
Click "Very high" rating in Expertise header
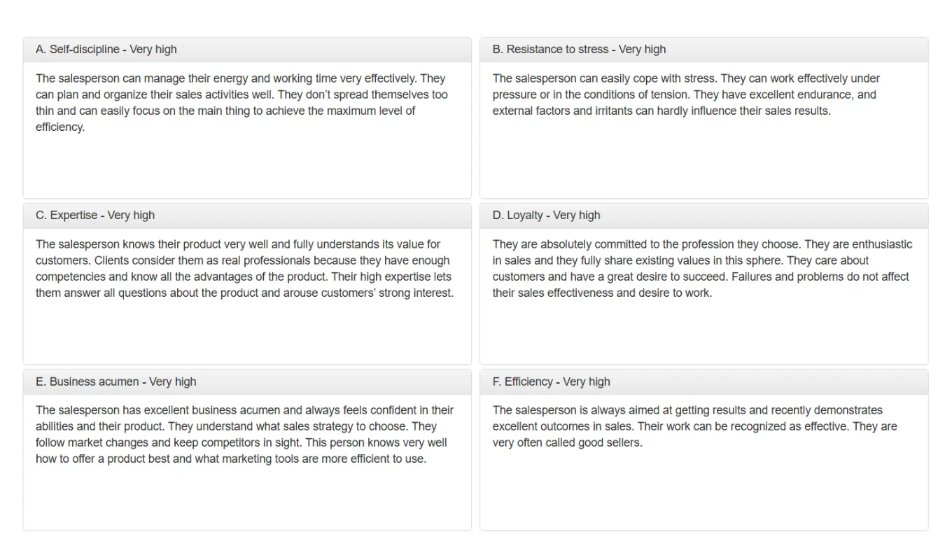[131, 216]
